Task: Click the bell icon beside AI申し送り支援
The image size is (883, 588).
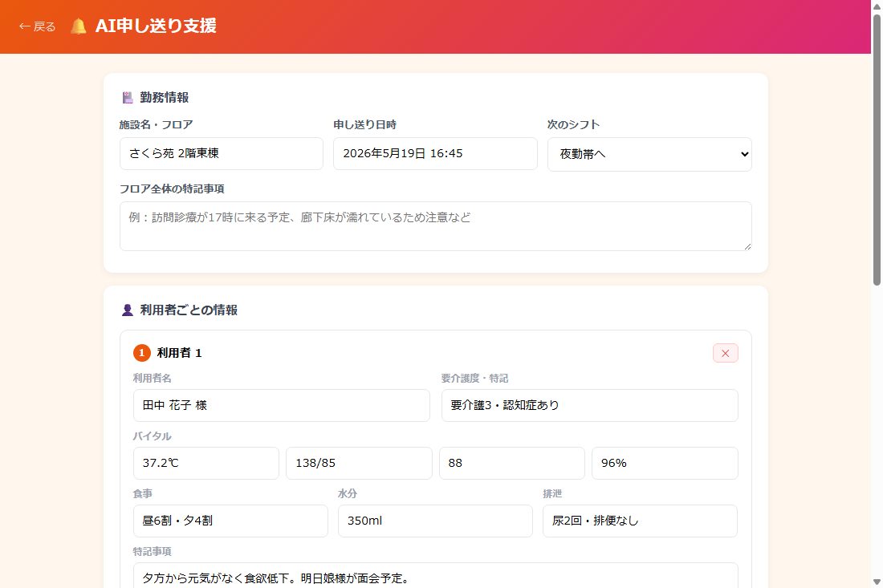Action: (79, 26)
